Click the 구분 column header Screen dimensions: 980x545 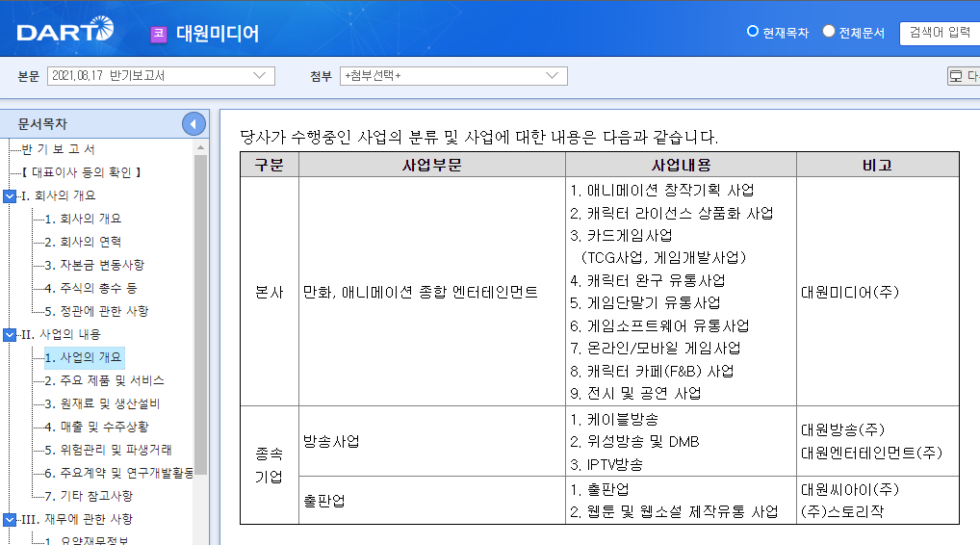point(270,165)
